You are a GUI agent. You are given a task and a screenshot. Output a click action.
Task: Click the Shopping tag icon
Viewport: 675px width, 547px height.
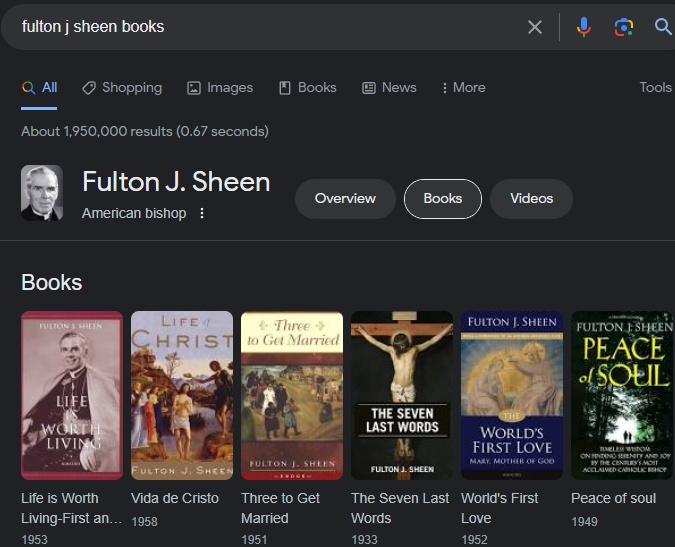point(89,88)
